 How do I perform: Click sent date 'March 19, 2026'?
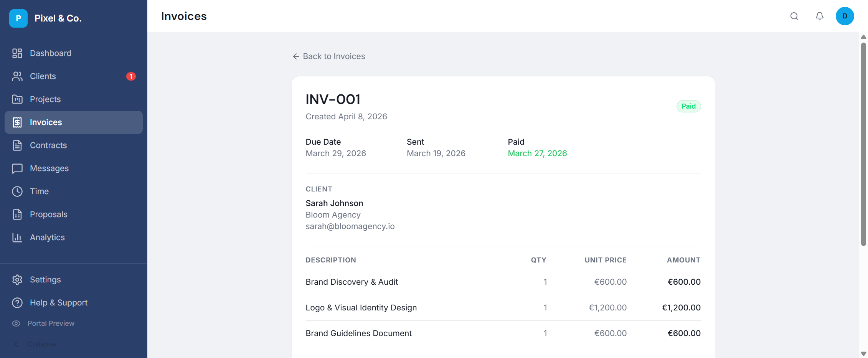(x=436, y=153)
